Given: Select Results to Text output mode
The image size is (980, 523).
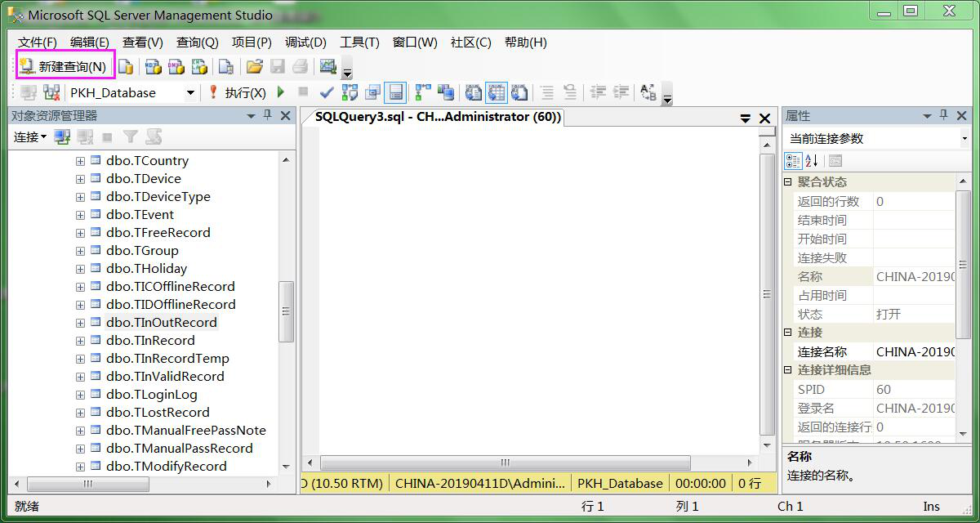Looking at the screenshot, I should coord(474,92).
